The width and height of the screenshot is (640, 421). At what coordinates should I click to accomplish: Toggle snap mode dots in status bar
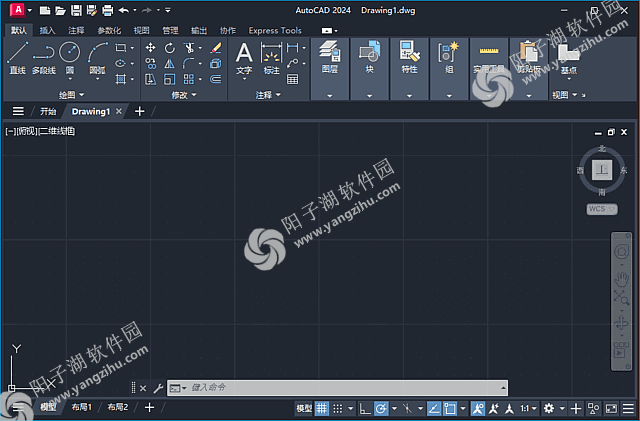click(338, 408)
